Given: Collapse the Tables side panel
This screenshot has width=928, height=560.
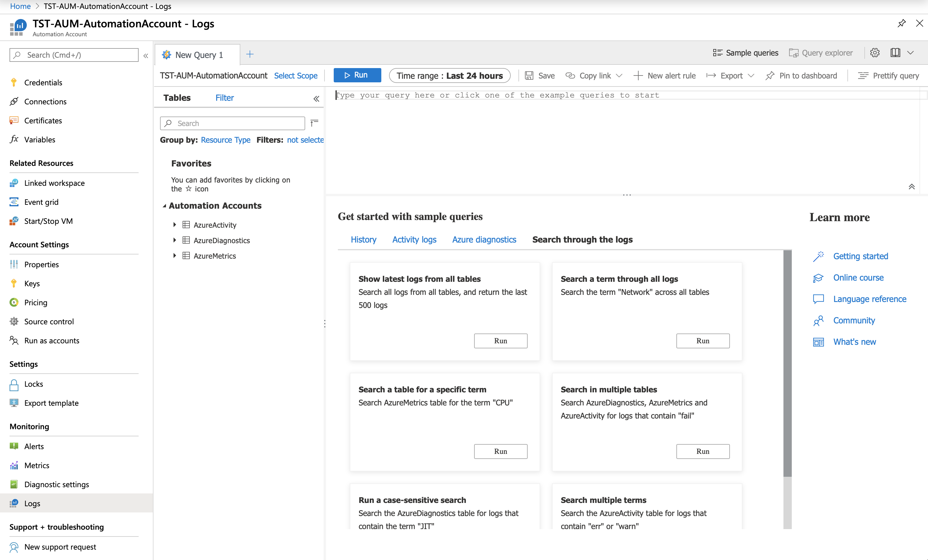Looking at the screenshot, I should 316,99.
